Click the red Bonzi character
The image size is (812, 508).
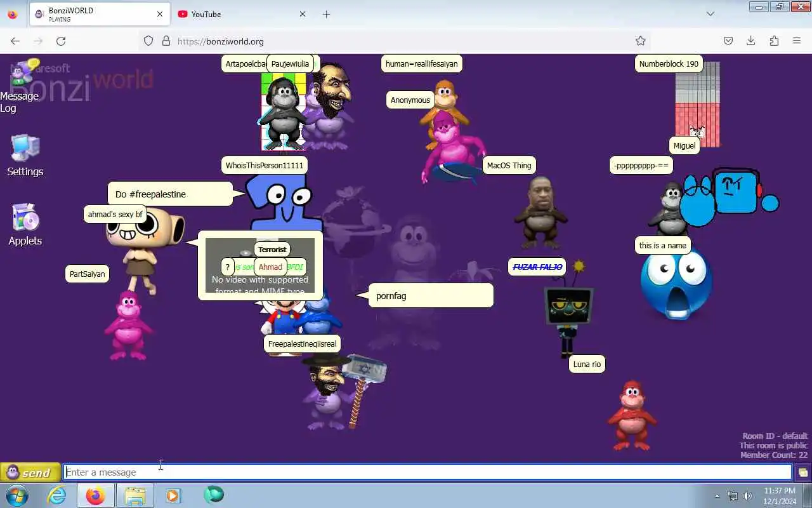click(x=632, y=416)
